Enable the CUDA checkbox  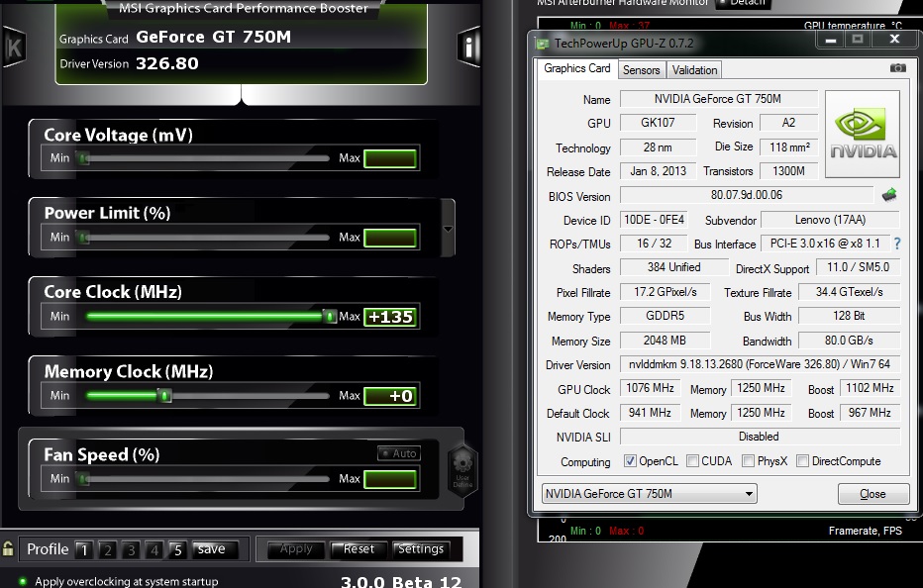pyautogui.click(x=693, y=461)
